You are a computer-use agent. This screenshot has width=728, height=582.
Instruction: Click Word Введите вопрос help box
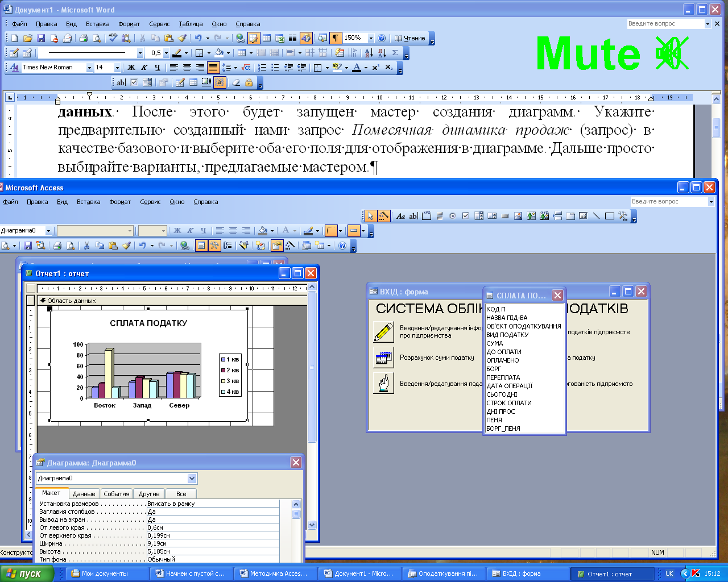[x=665, y=23]
